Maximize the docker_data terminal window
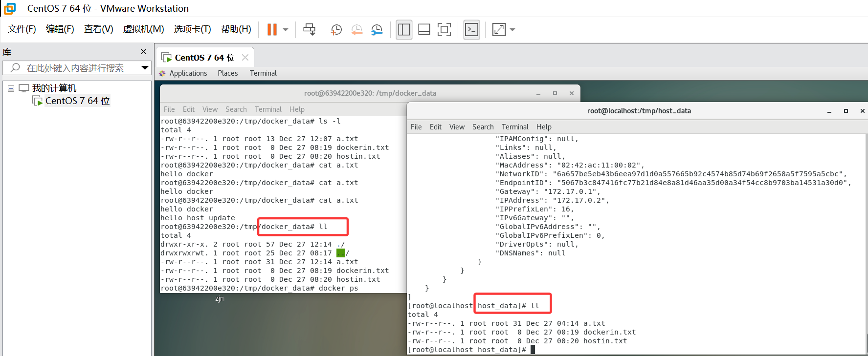 point(555,93)
